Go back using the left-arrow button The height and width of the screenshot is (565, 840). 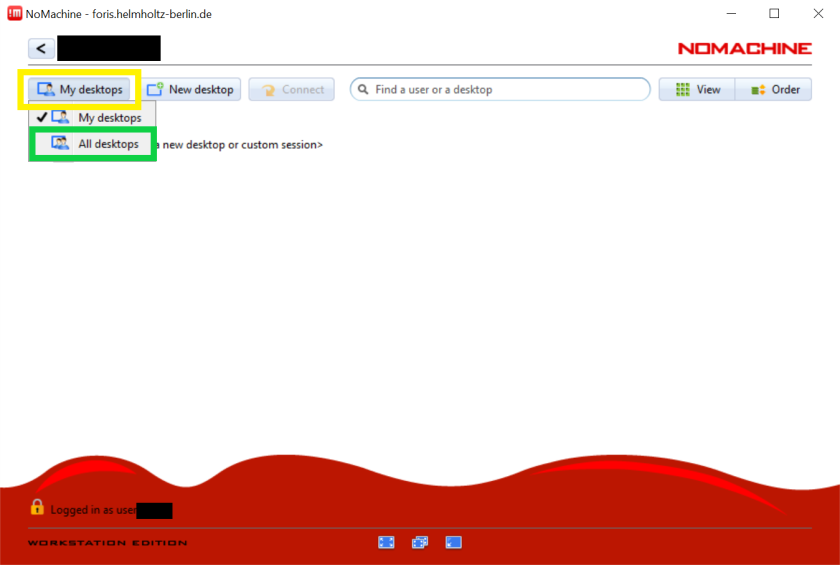point(41,49)
